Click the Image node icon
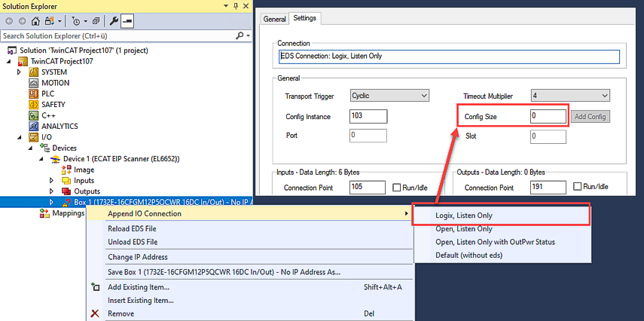The width and height of the screenshot is (644, 321). [x=66, y=170]
